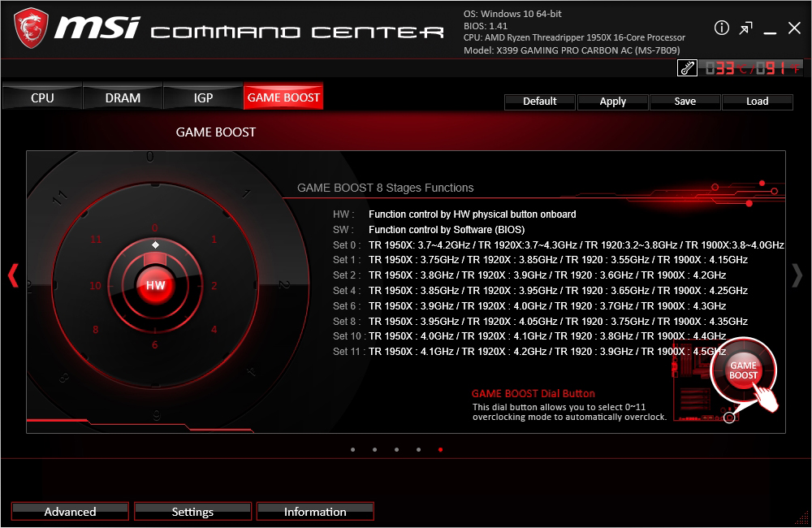The width and height of the screenshot is (812, 528).
Task: Click the MSI dragon shield logo
Action: pyautogui.click(x=31, y=29)
